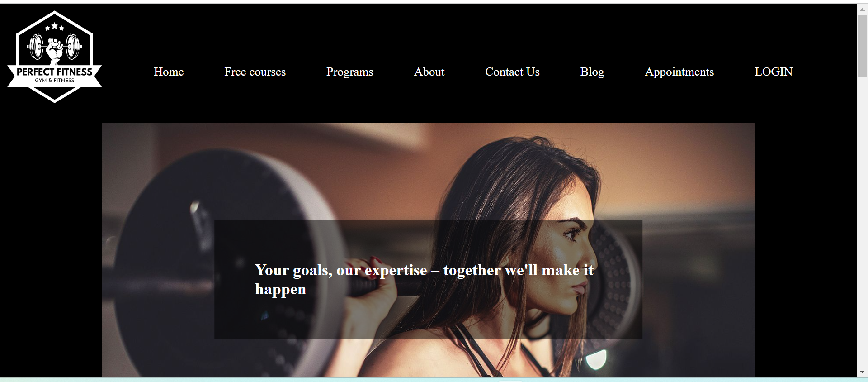This screenshot has width=868, height=382.
Task: Visit the About page
Action: tap(429, 72)
